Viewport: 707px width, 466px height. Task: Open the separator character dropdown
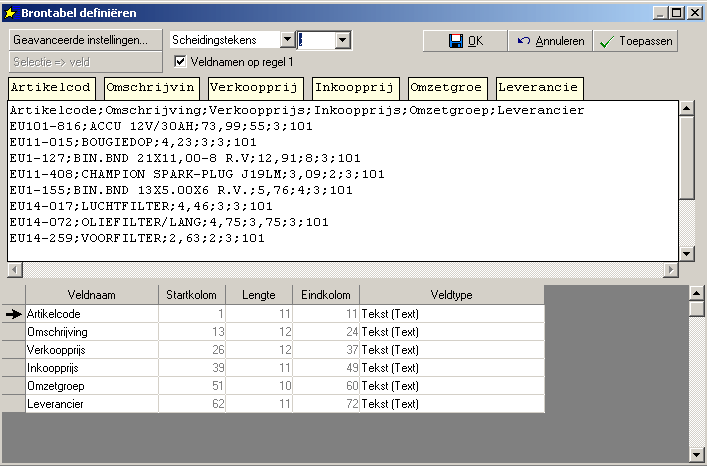point(343,40)
